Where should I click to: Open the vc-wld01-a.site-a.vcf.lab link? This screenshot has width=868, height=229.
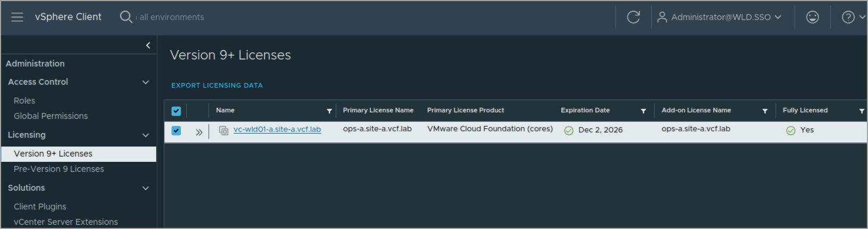(277, 129)
